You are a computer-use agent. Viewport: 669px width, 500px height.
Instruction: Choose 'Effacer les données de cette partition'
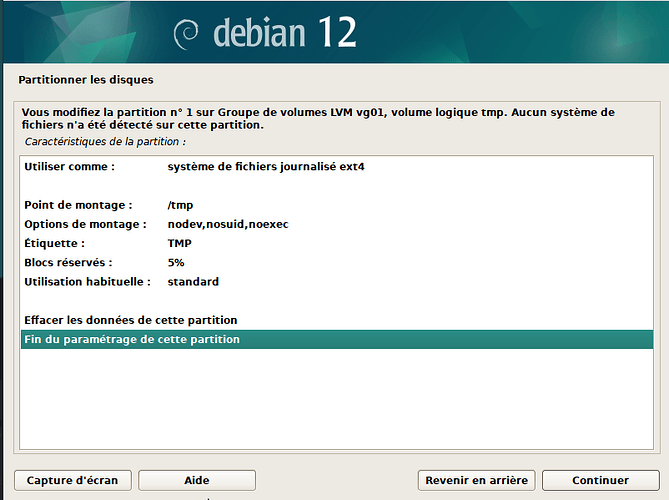(337, 320)
